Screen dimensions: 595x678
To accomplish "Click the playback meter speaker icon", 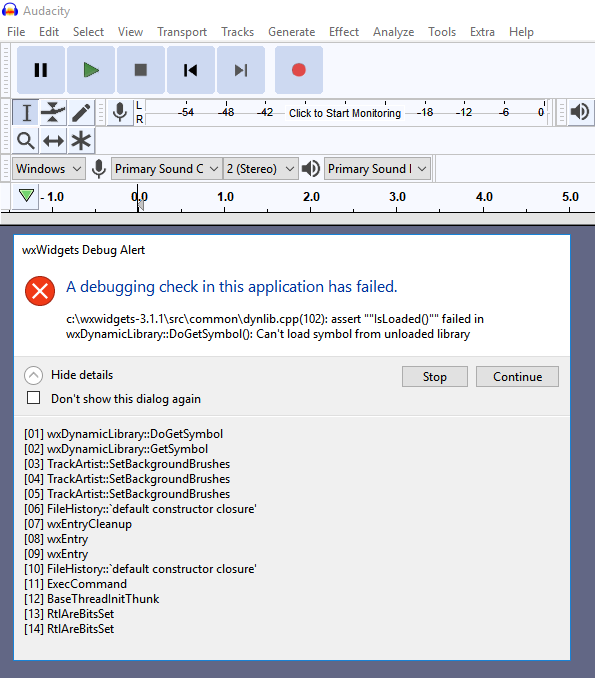I will pyautogui.click(x=579, y=112).
